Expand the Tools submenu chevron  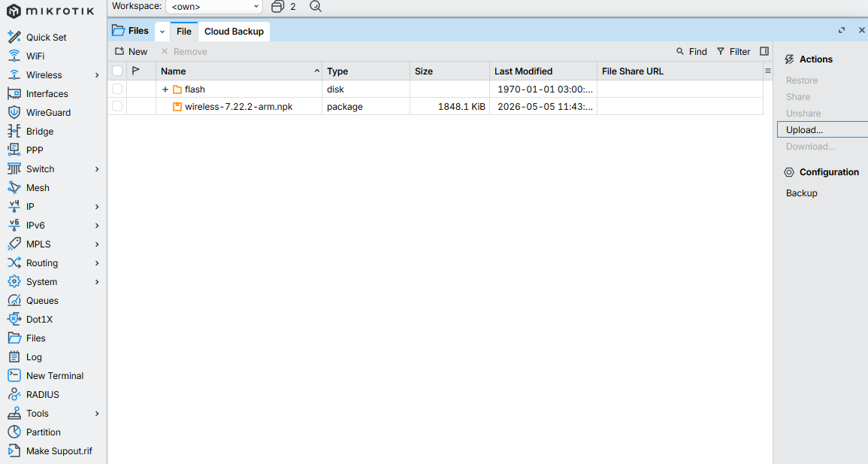[x=97, y=414]
